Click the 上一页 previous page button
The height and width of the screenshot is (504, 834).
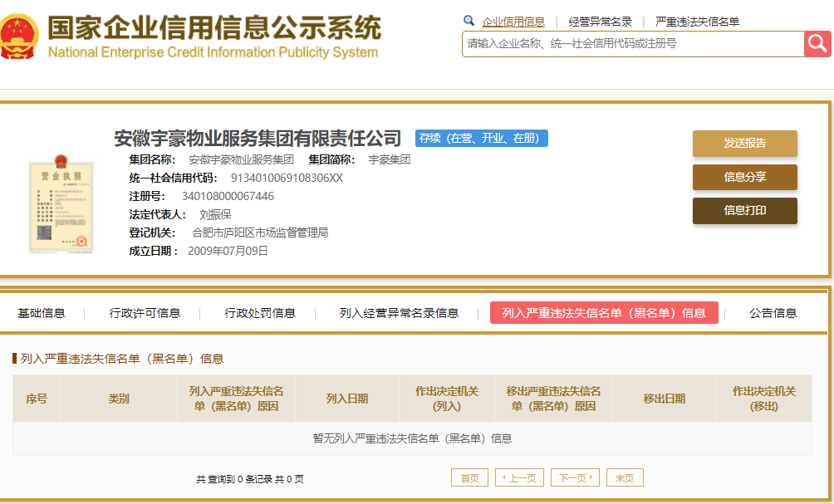520,478
